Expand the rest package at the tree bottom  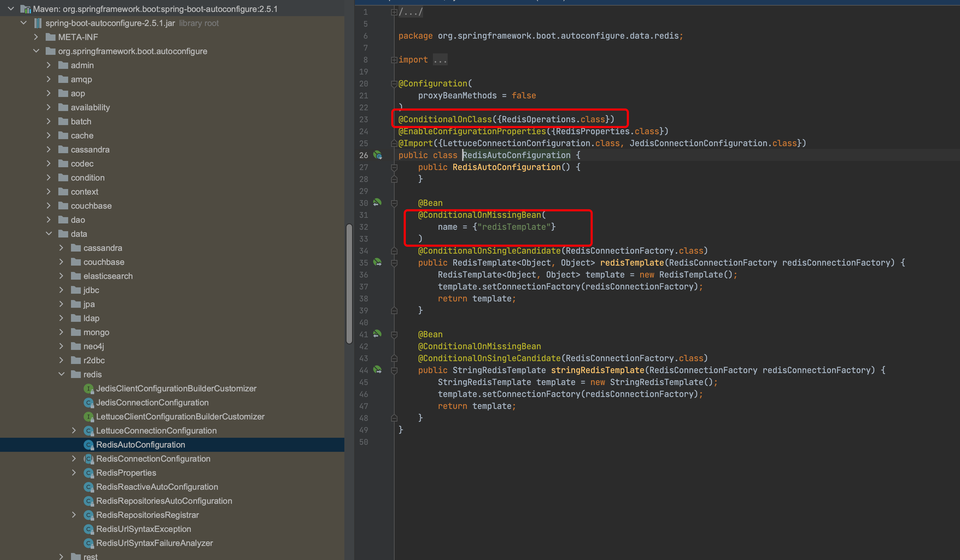61,556
